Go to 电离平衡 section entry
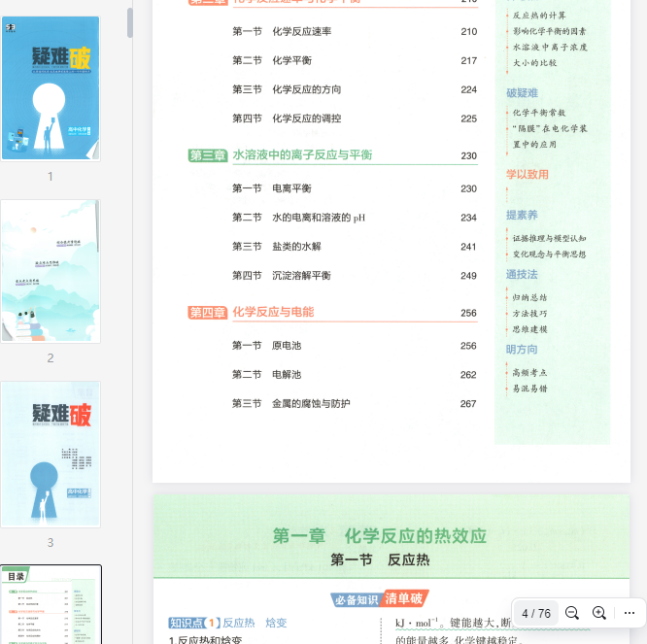Viewport: 647px width, 644px height. click(291, 188)
